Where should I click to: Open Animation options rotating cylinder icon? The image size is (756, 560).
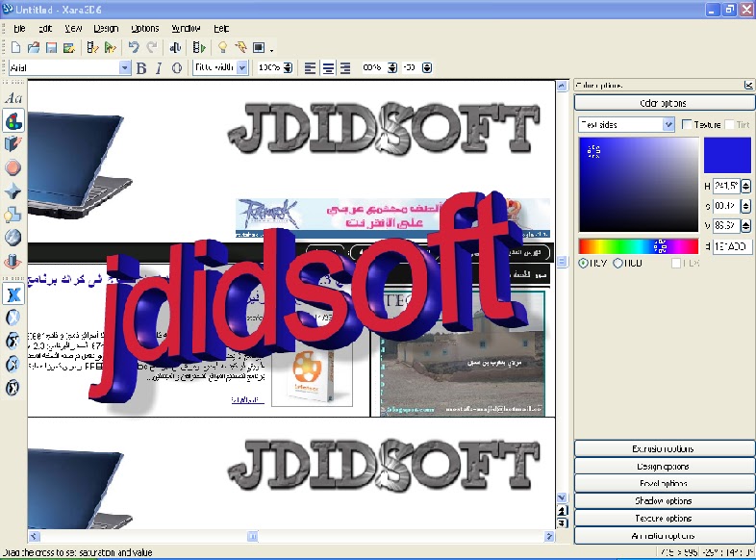(x=13, y=261)
